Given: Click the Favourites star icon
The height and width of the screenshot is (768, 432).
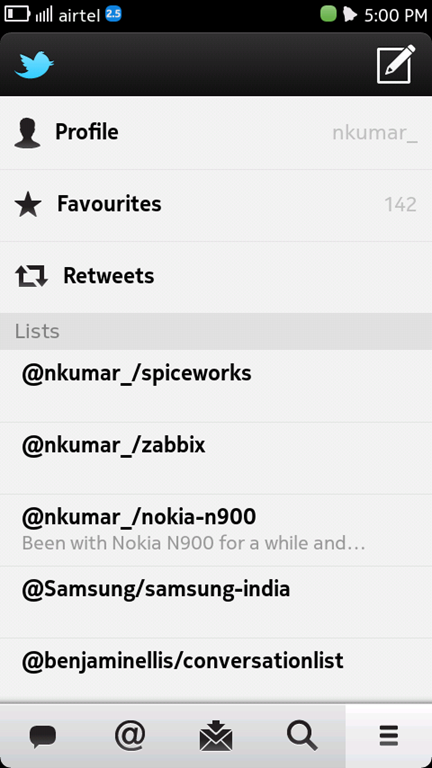Looking at the screenshot, I should 28,205.
